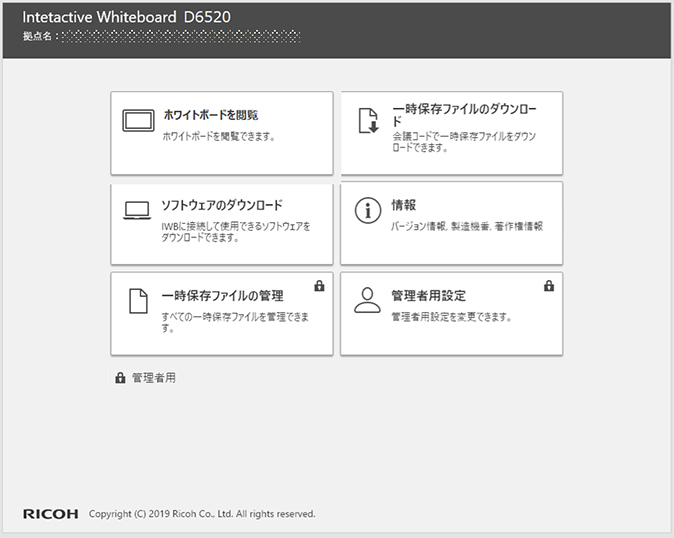Open ソフトウェアのダウンロード title
Viewport: 674px width, 538px height.
[222, 205]
